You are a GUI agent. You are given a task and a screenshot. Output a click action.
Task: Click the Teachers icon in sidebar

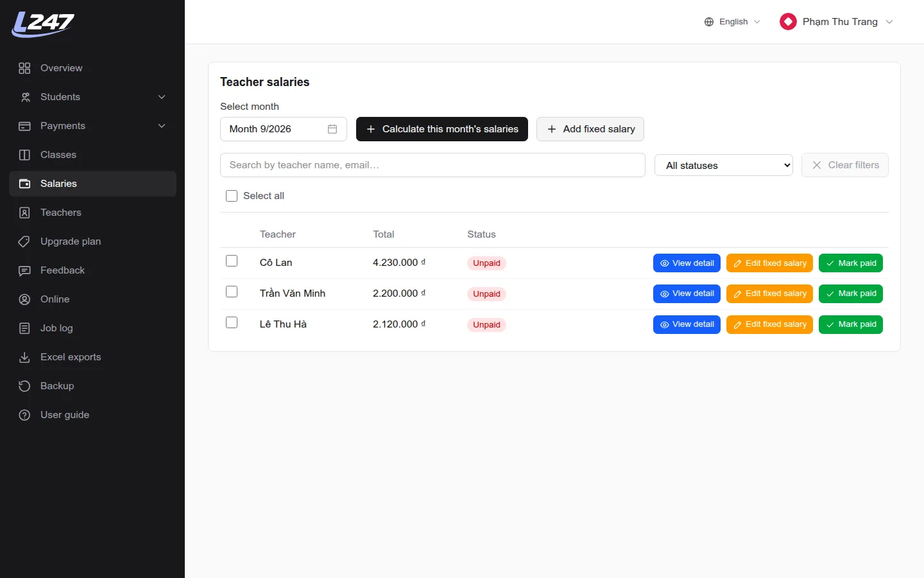[24, 213]
